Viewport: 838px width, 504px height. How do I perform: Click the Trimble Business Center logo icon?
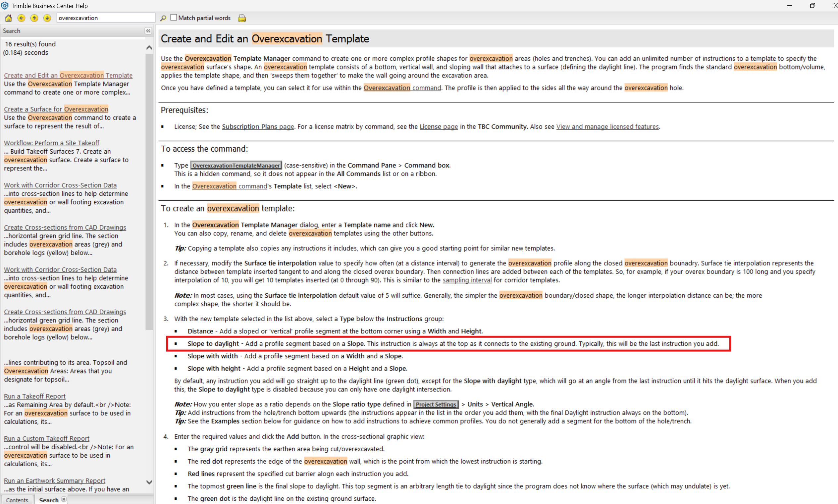pos(5,5)
